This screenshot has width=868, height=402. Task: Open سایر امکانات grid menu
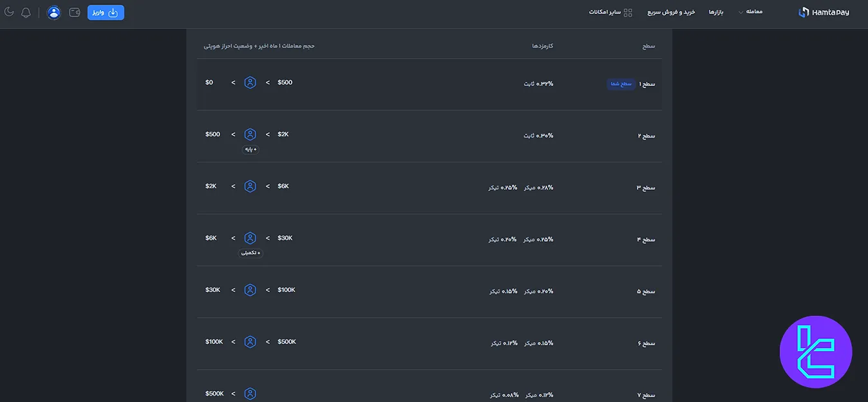610,12
